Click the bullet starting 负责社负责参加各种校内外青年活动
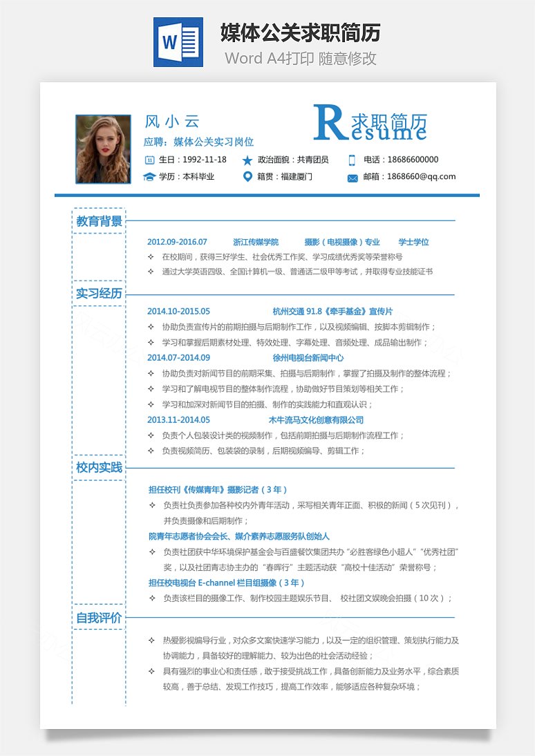 tap(304, 513)
